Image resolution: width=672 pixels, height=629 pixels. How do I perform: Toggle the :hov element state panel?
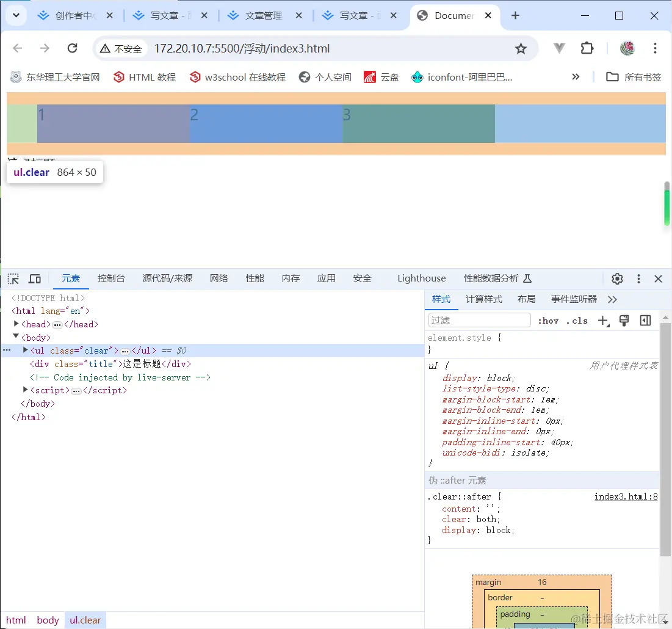click(x=548, y=321)
